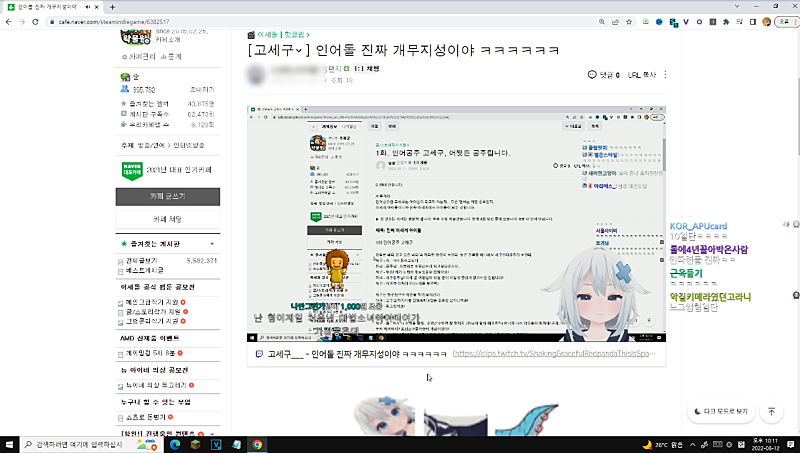Open the post's three-dot more menu
Image resolution: width=800 pixels, height=453 pixels.
pyautogui.click(x=665, y=74)
